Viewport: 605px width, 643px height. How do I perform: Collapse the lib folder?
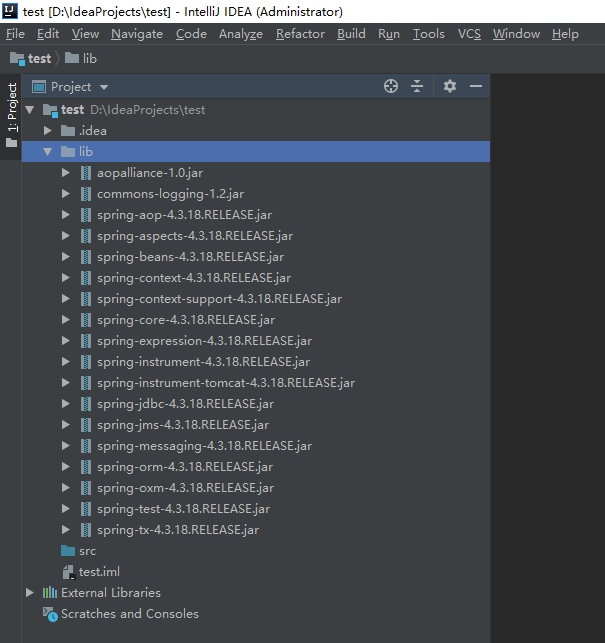(x=48, y=152)
